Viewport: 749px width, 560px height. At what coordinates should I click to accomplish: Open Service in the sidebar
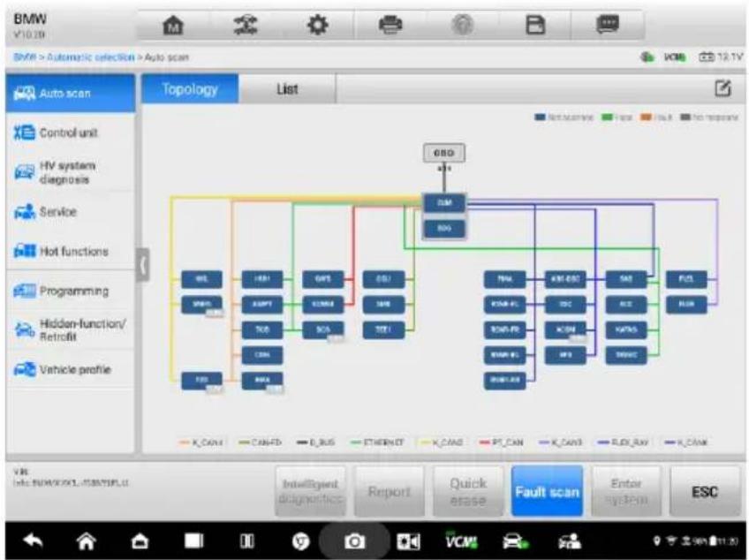click(71, 212)
